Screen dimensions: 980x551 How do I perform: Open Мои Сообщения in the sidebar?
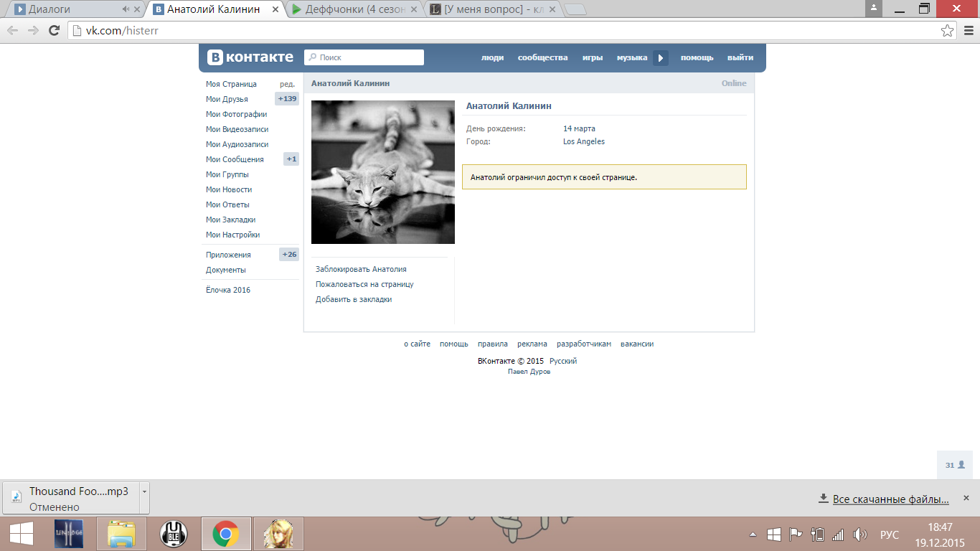pyautogui.click(x=235, y=159)
